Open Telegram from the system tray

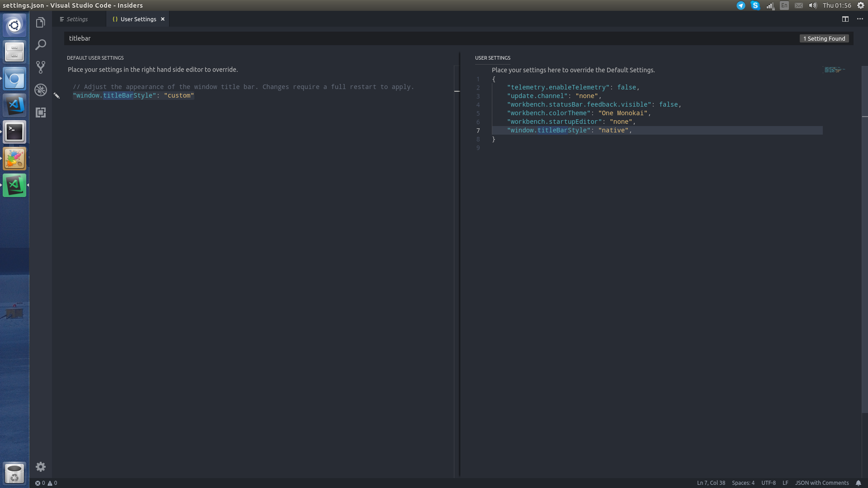(x=740, y=5)
